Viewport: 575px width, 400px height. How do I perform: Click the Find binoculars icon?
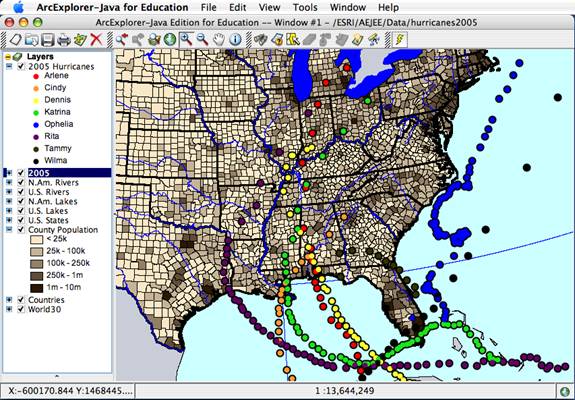(x=260, y=40)
